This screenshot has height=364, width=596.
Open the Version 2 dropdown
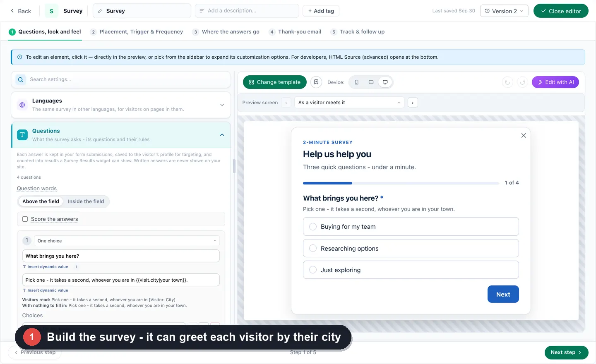pyautogui.click(x=504, y=11)
